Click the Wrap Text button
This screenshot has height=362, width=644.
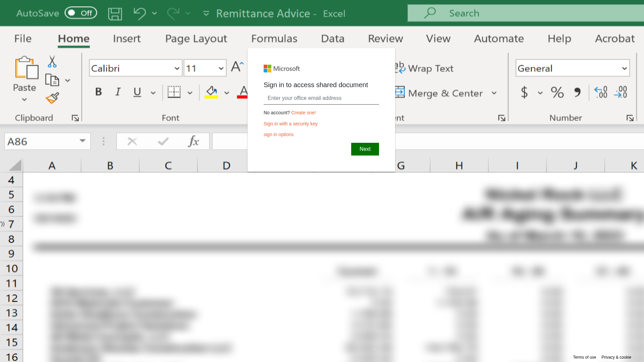click(x=425, y=68)
